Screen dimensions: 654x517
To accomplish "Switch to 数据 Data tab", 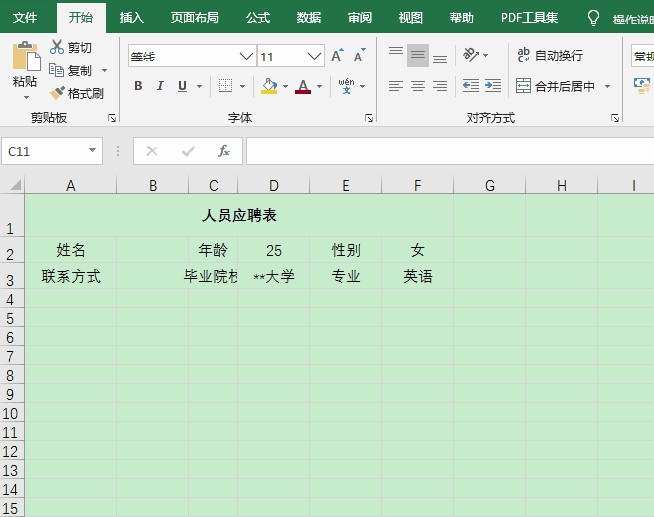I will click(309, 18).
